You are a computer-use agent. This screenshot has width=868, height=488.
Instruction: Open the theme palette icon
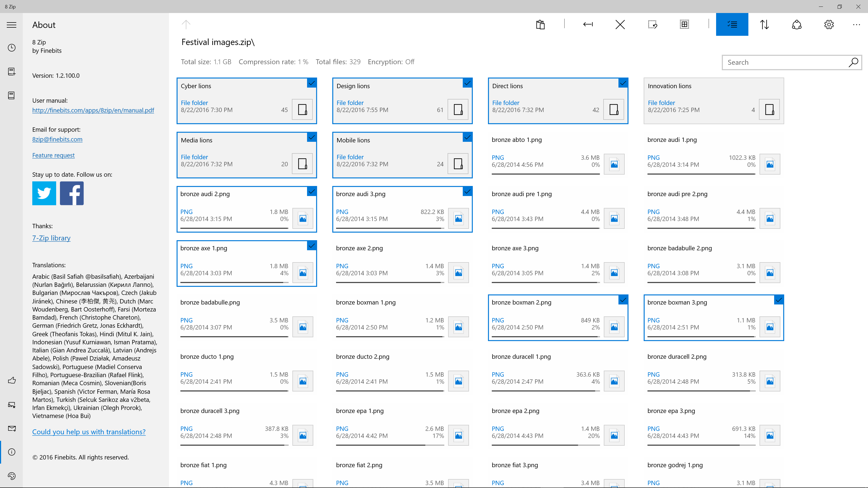[x=11, y=476]
